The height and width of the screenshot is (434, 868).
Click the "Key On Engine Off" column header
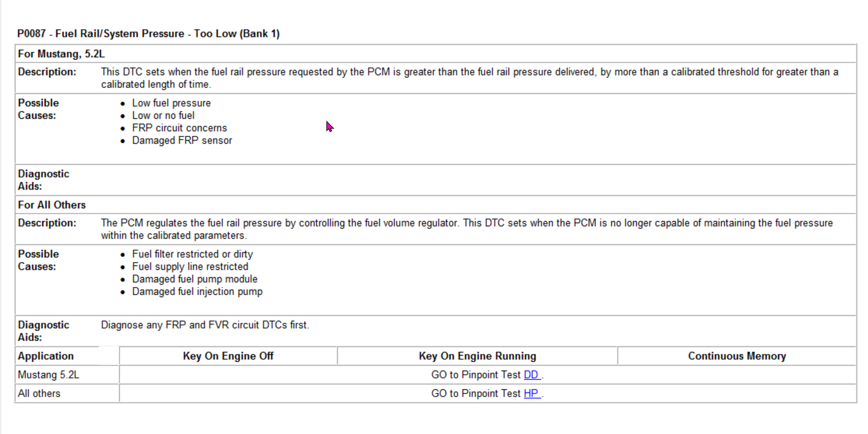[x=228, y=356]
